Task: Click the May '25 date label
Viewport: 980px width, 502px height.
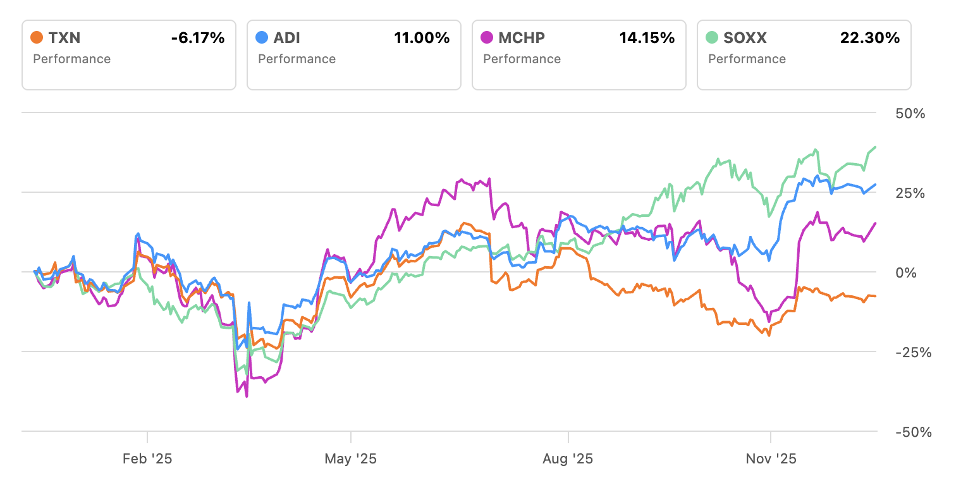Action: [350, 459]
